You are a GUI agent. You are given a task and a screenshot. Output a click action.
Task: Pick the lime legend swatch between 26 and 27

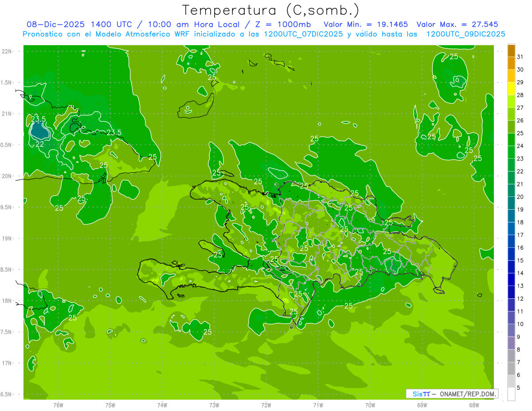pos(511,114)
